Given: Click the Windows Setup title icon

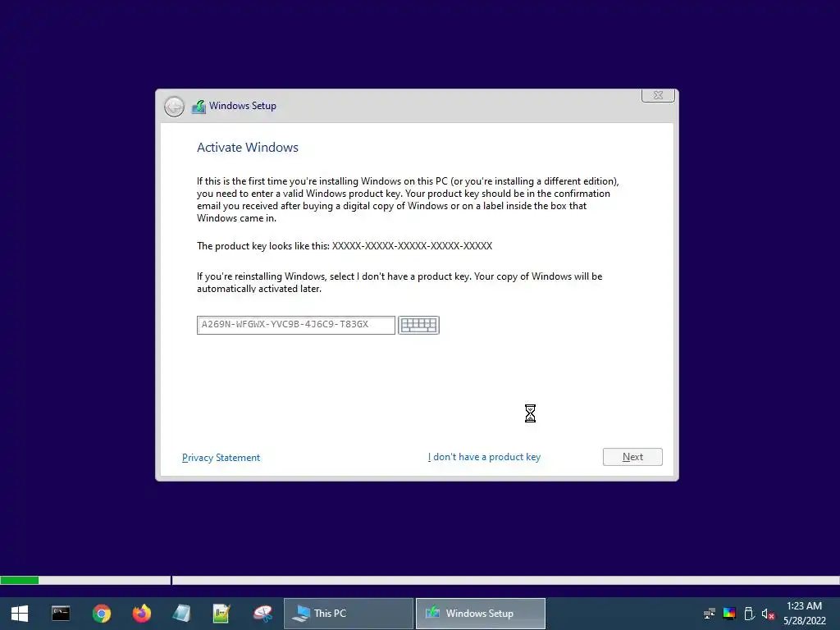Looking at the screenshot, I should tap(199, 106).
